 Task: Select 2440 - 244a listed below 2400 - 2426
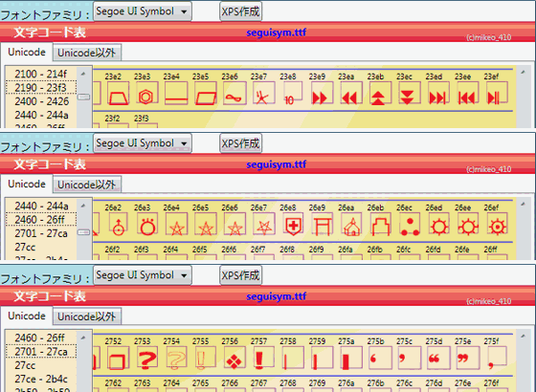point(41,115)
